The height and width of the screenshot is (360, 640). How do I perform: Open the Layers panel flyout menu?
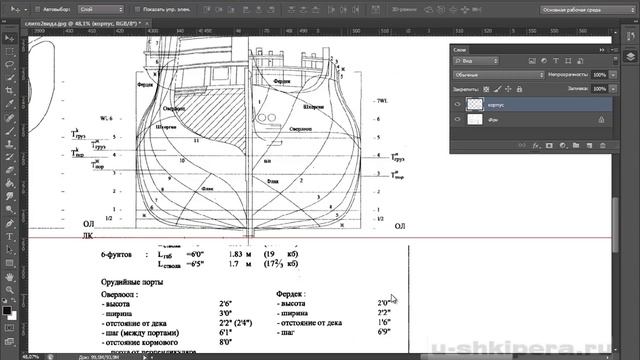(x=614, y=50)
